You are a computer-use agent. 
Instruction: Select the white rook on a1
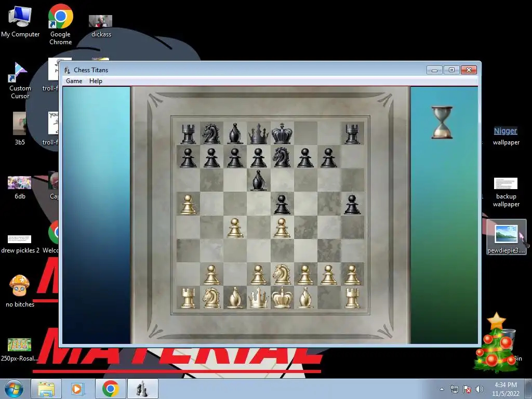tap(188, 298)
